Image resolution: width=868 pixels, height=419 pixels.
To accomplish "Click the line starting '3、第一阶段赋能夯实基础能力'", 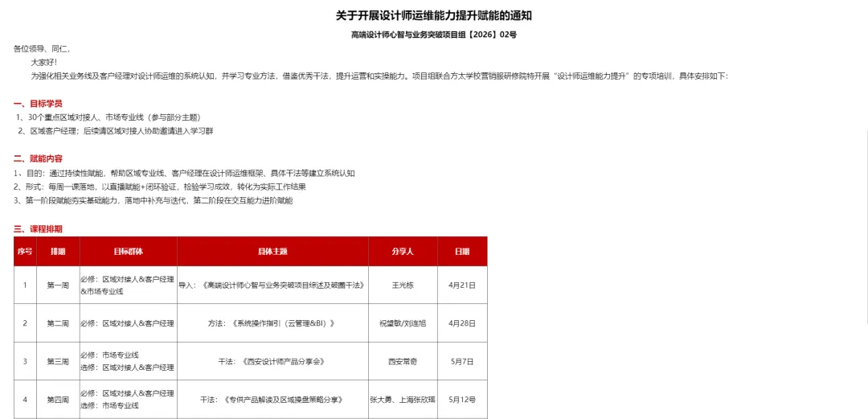I will coord(154,200).
